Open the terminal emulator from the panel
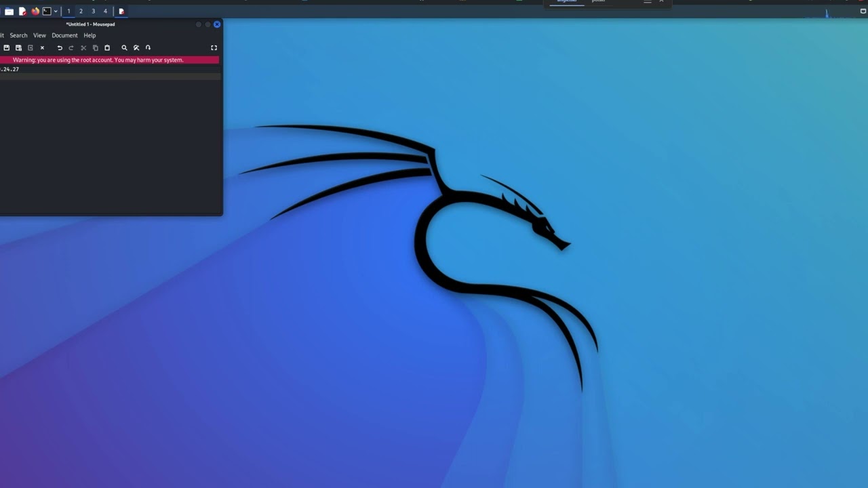 (x=47, y=12)
